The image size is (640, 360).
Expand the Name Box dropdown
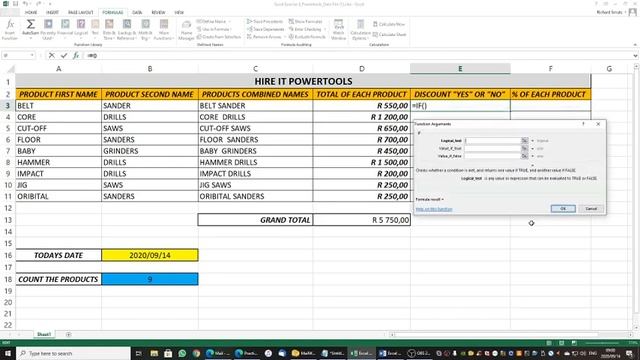[32, 55]
